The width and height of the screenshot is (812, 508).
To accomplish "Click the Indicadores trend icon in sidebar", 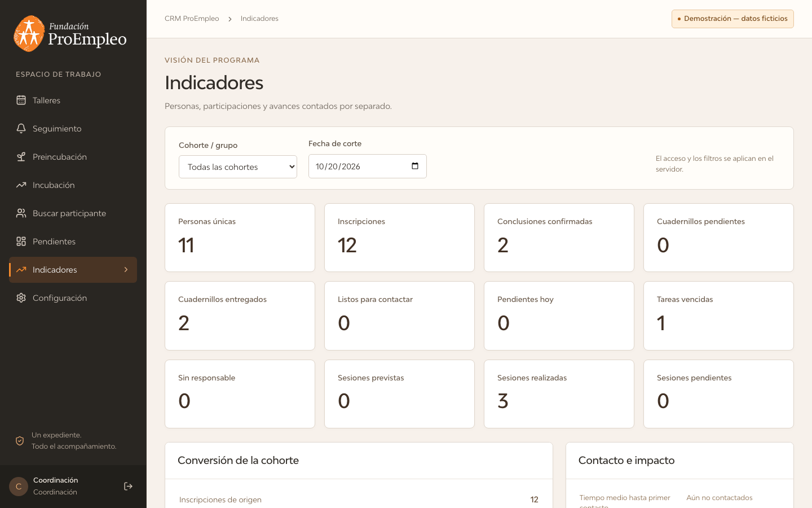I will (21, 270).
